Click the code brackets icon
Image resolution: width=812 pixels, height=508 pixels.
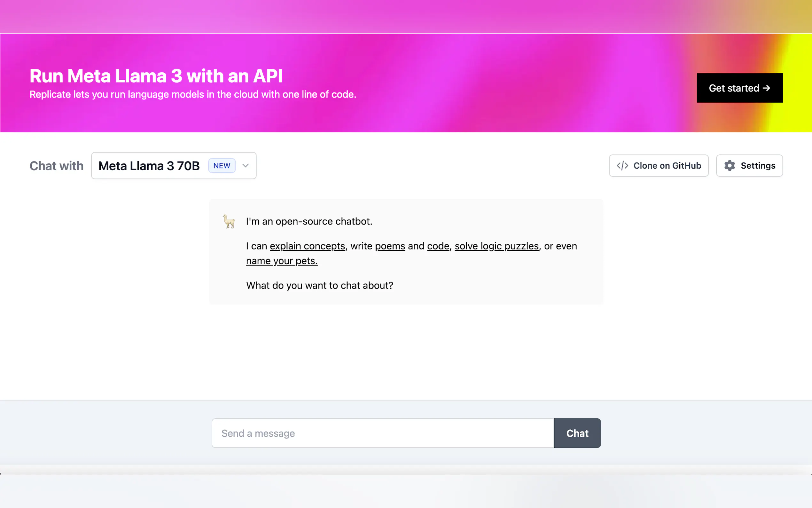tap(622, 166)
